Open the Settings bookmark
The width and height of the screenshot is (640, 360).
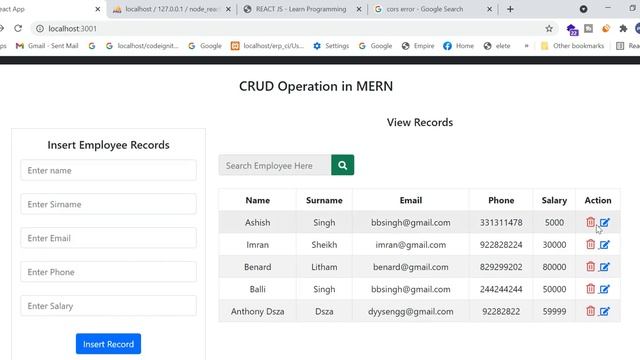point(331,46)
